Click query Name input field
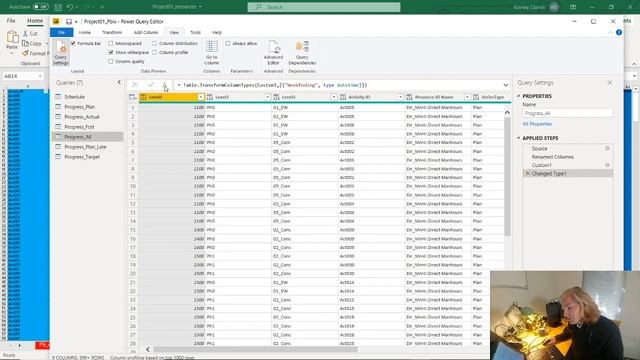This screenshot has height=360, width=640. coord(568,113)
